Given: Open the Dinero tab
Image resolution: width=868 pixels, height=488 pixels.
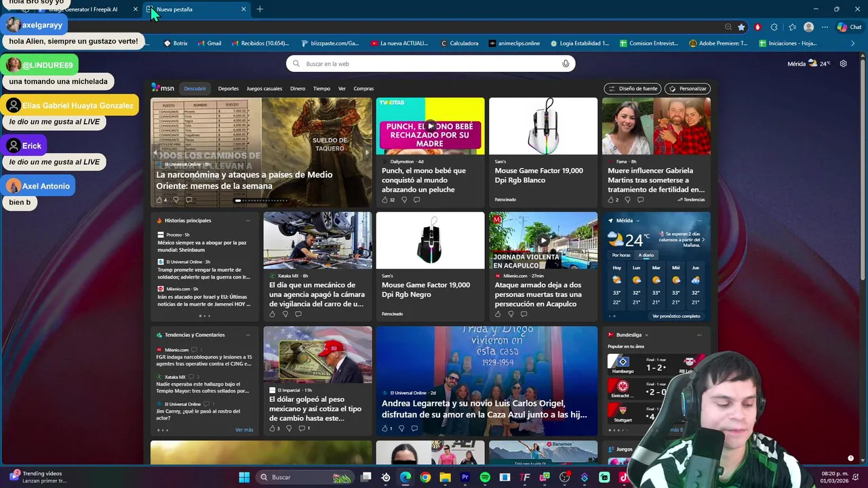Looking at the screenshot, I should click(x=298, y=88).
